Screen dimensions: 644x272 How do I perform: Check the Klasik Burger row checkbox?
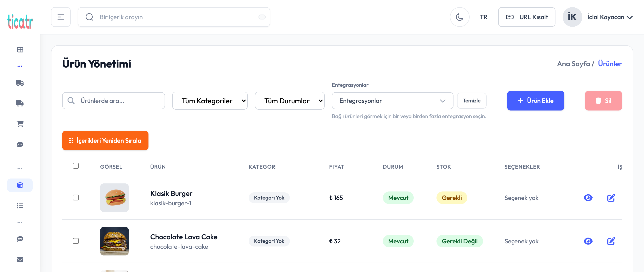76,198
